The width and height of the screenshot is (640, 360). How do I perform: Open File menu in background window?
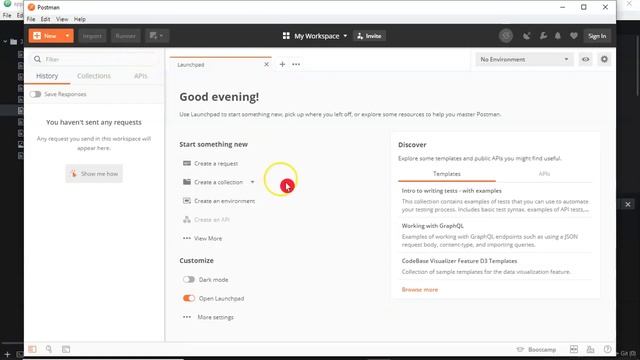pos(7,16)
